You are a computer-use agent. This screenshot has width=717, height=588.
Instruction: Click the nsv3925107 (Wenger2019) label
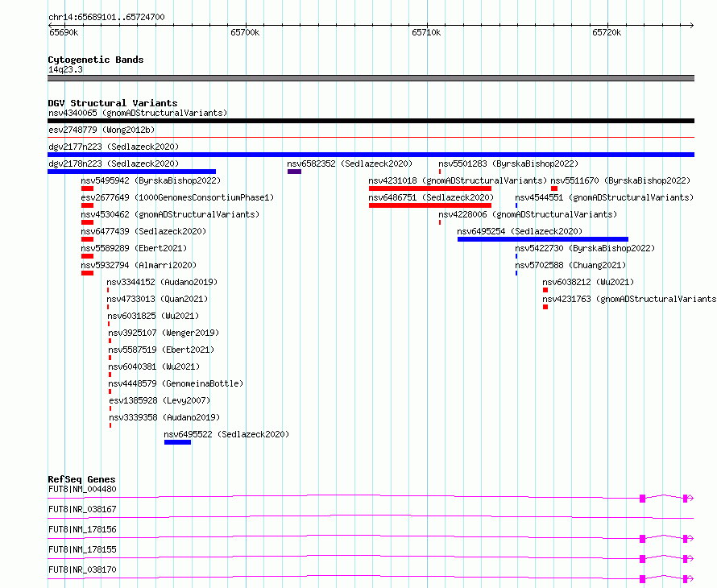tap(164, 333)
